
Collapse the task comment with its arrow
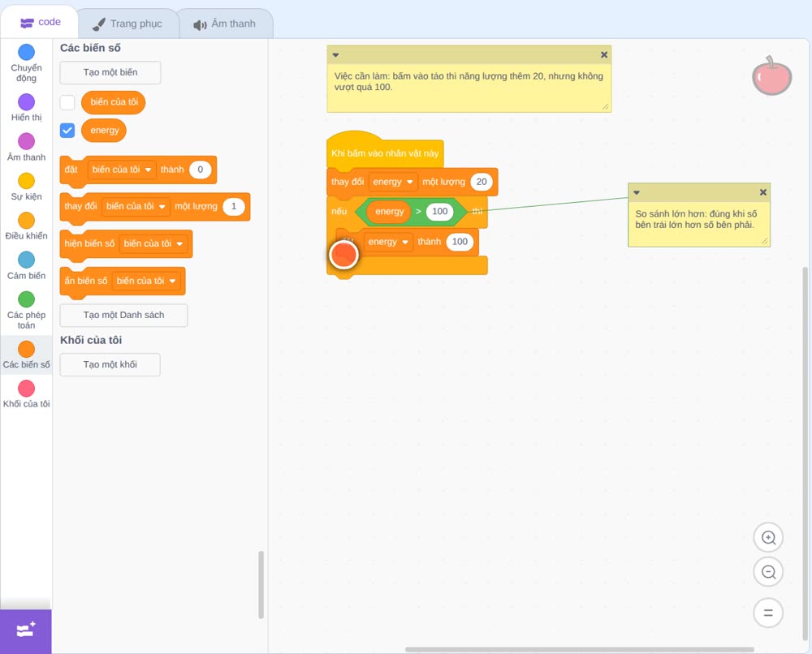click(335, 55)
